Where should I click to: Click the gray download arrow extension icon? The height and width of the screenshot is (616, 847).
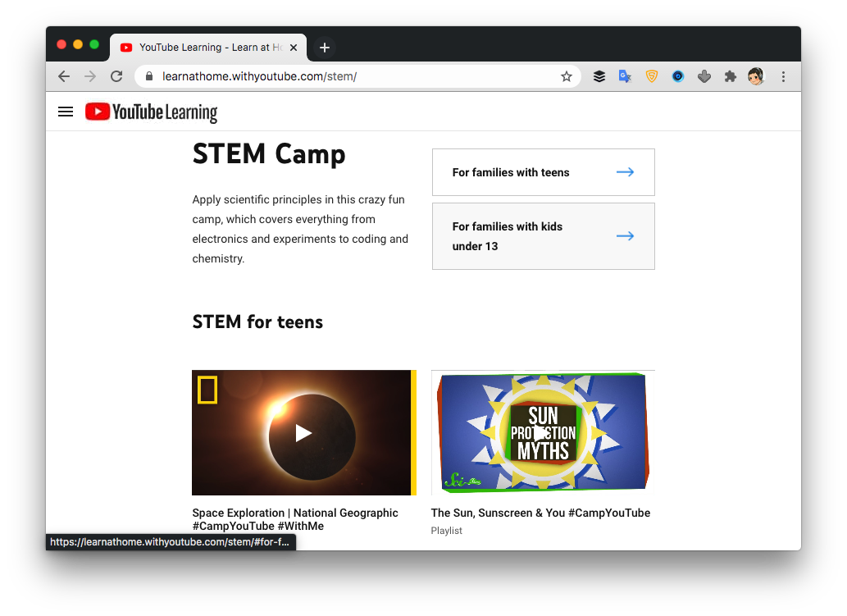(704, 77)
